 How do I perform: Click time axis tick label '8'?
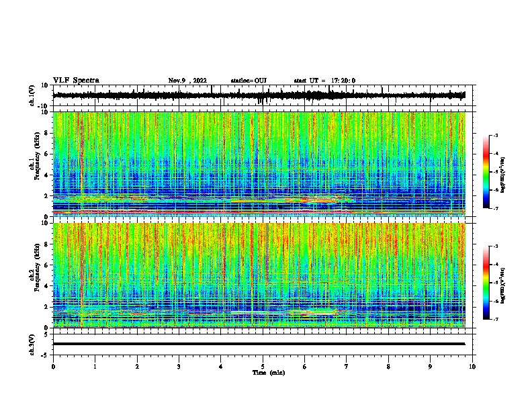pos(388,367)
